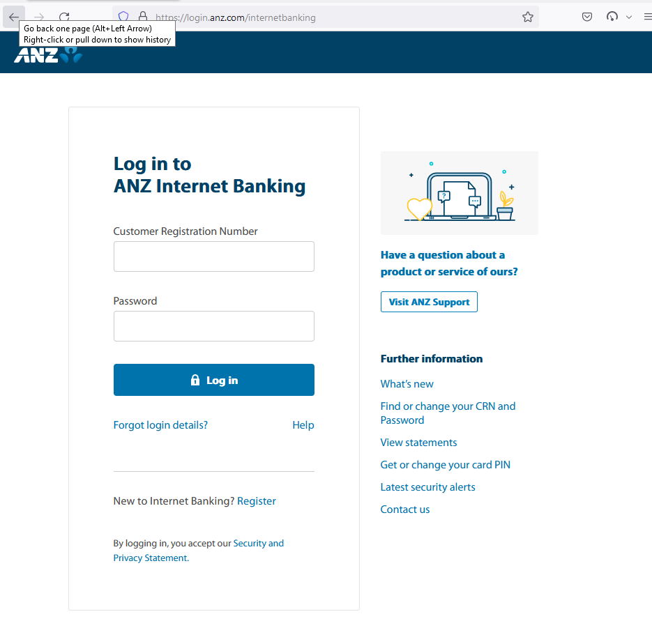The width and height of the screenshot is (652, 644).
Task: Open the account dropdown chevron
Action: click(x=629, y=17)
